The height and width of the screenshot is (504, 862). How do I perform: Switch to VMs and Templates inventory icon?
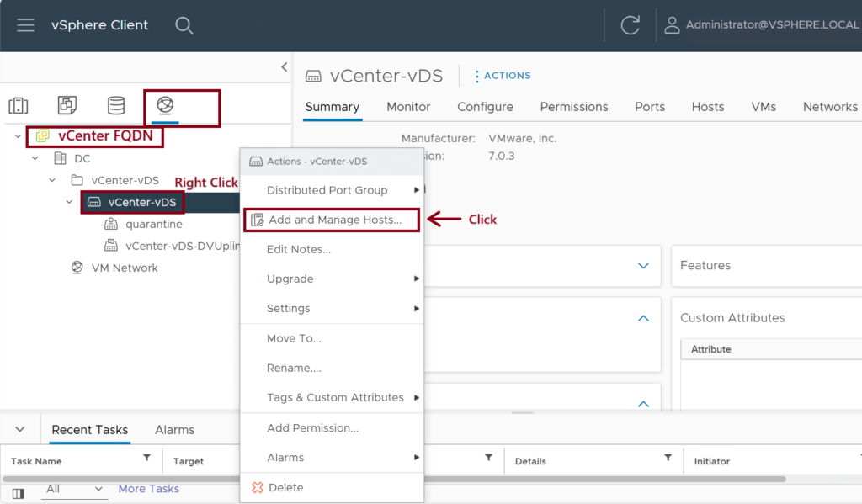click(x=67, y=105)
